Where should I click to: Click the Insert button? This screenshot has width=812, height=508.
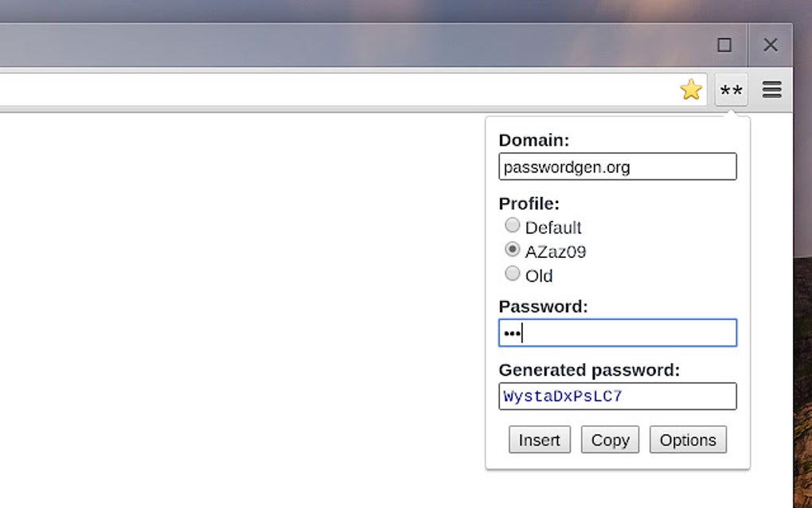pos(539,440)
